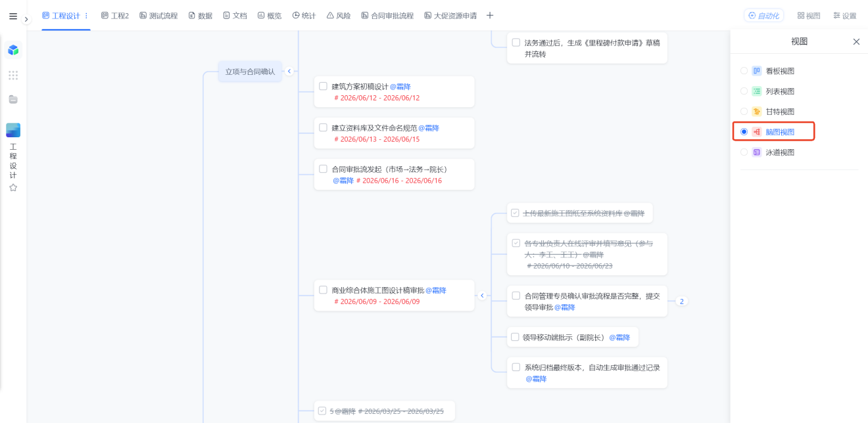Click the date 2026/06/13 - 2026/06/15
The width and height of the screenshot is (868, 423).
point(377,139)
